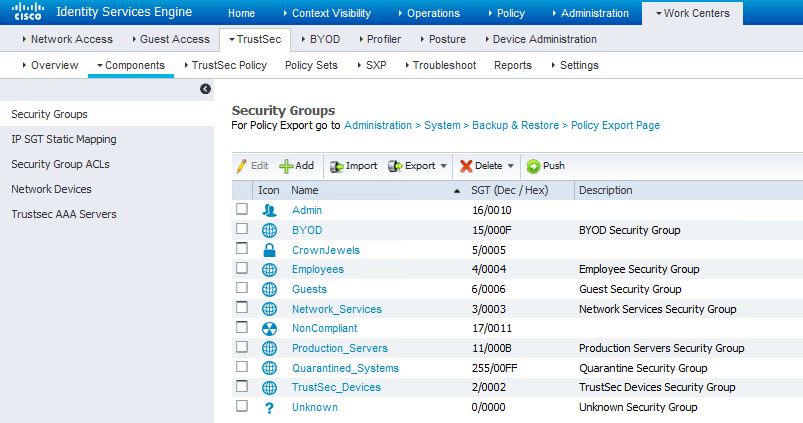The width and height of the screenshot is (803, 423).
Task: Expand the Operations menu
Action: (429, 13)
